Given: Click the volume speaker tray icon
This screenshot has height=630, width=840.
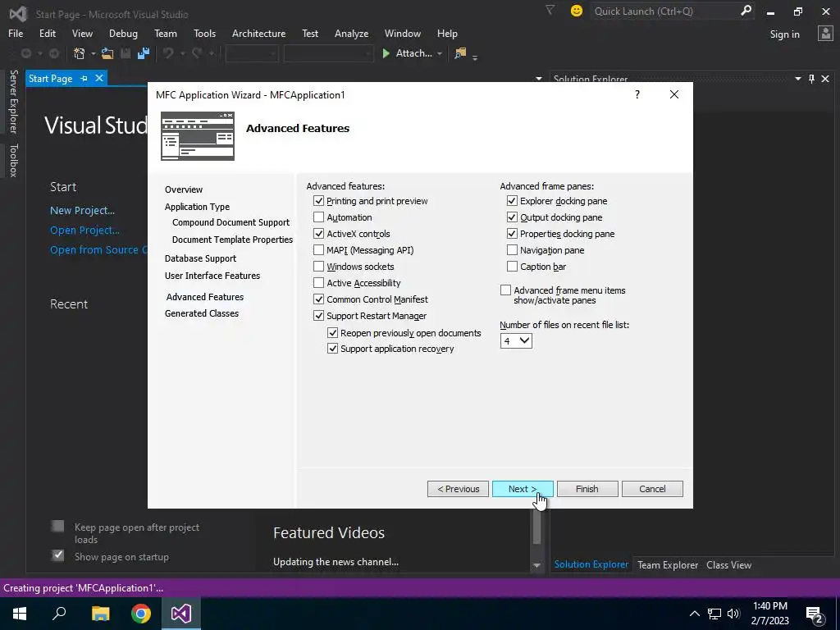Looking at the screenshot, I should 733,614.
